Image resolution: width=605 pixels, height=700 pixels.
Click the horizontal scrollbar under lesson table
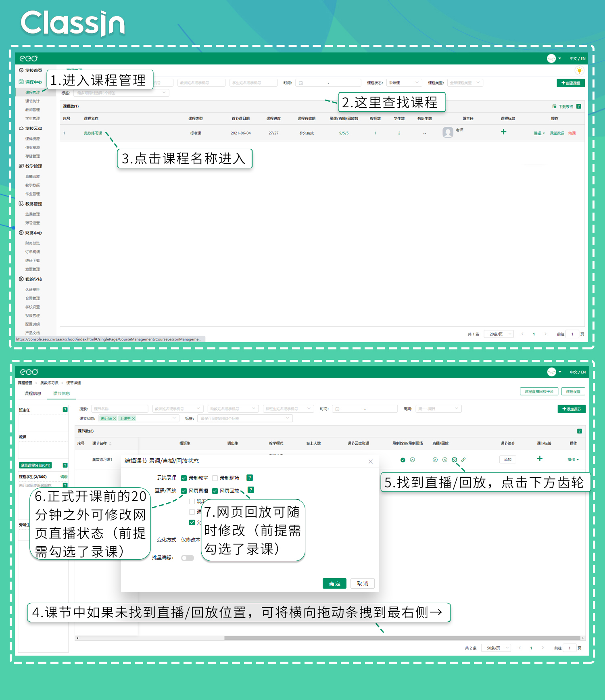pos(403,638)
